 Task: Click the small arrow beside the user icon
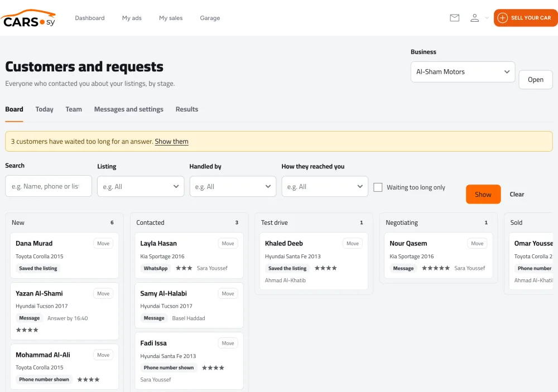[x=487, y=18]
